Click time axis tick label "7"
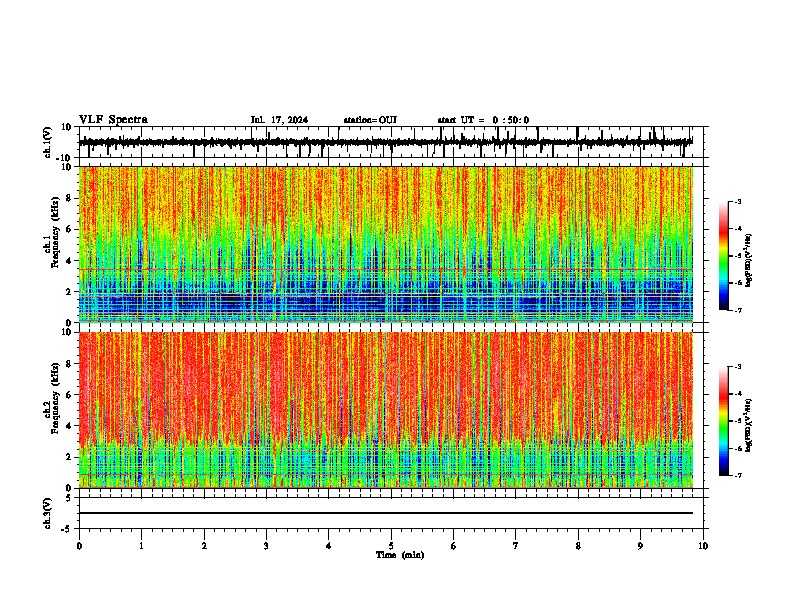 [516, 546]
